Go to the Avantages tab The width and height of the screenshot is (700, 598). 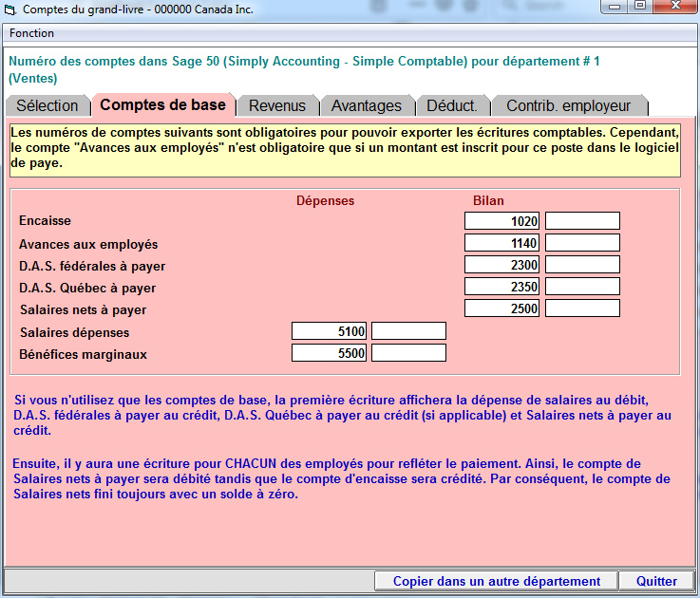[367, 105]
